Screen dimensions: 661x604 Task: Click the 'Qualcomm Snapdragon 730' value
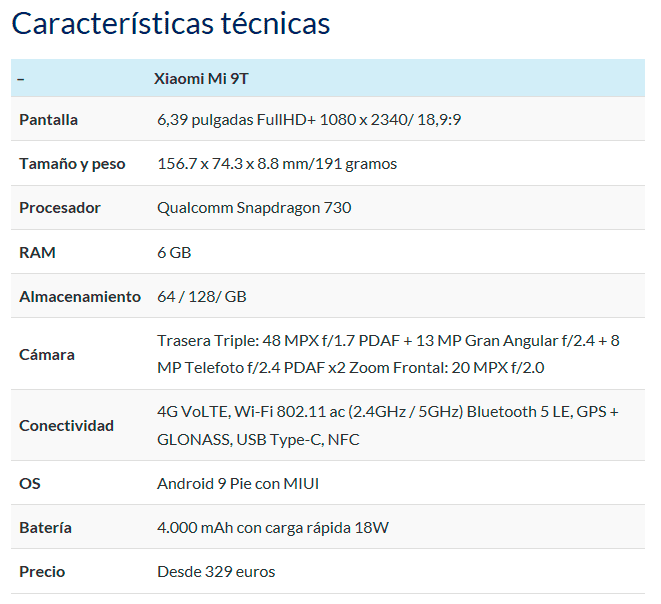click(254, 208)
